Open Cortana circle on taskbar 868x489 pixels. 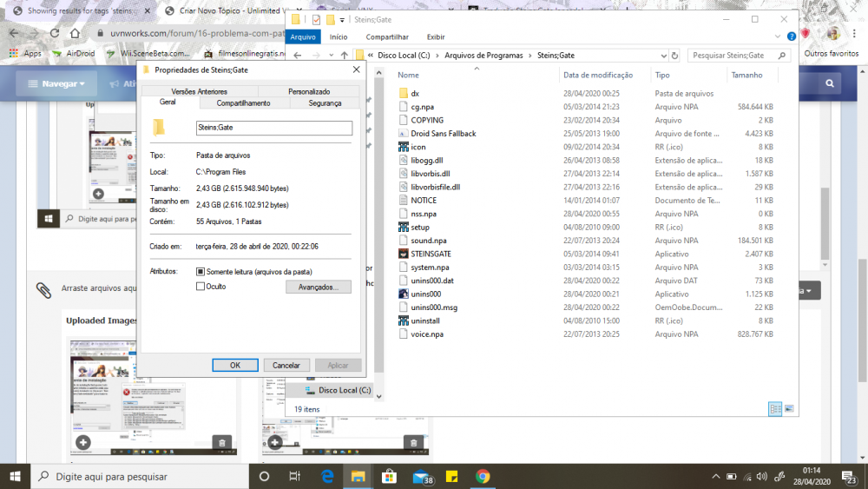(264, 476)
